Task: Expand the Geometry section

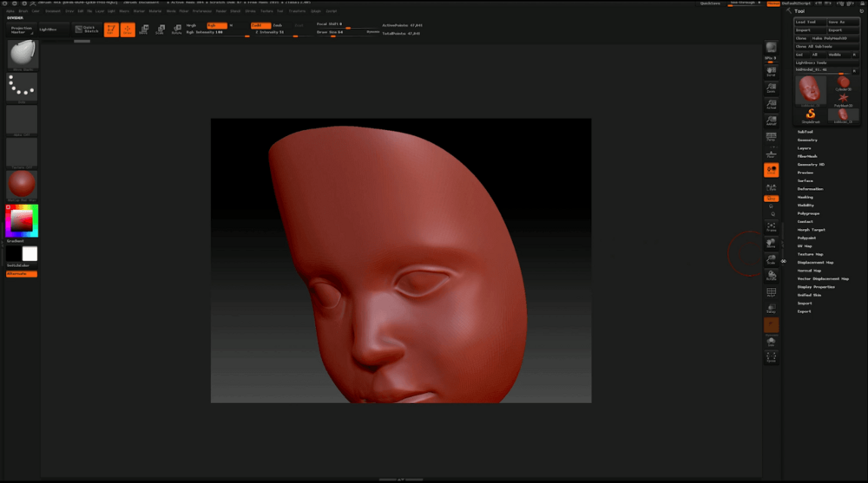Action: (807, 140)
